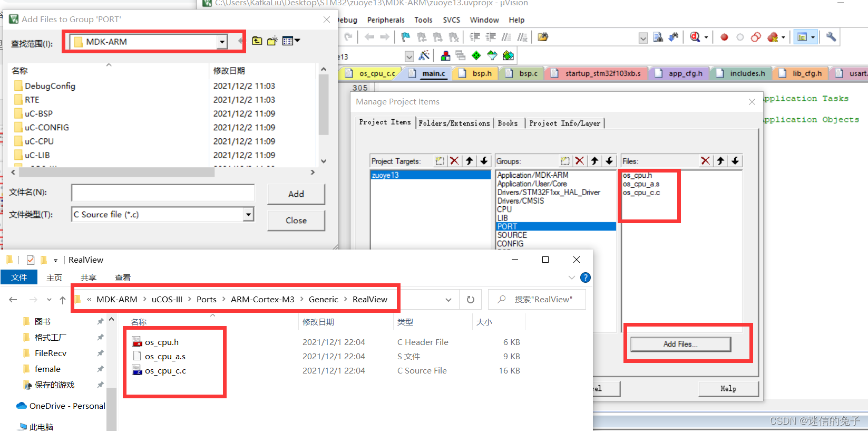
Task: Click the Add button in Add Files dialog
Action: (x=296, y=194)
